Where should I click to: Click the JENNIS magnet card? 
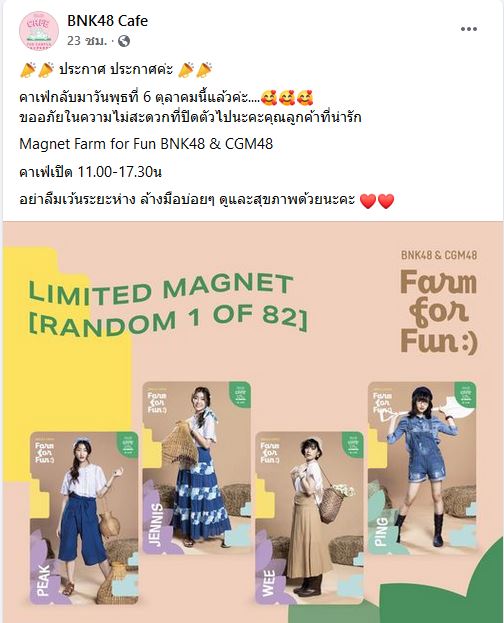click(197, 468)
